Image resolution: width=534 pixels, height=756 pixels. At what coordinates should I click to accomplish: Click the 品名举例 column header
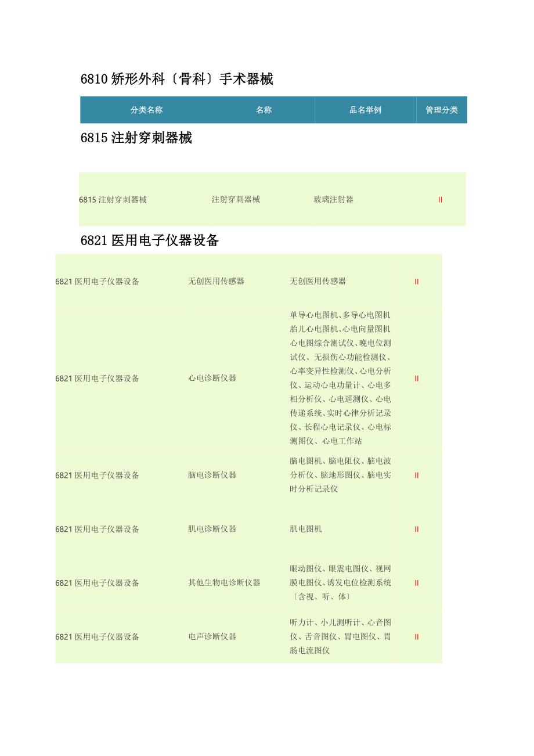point(365,110)
